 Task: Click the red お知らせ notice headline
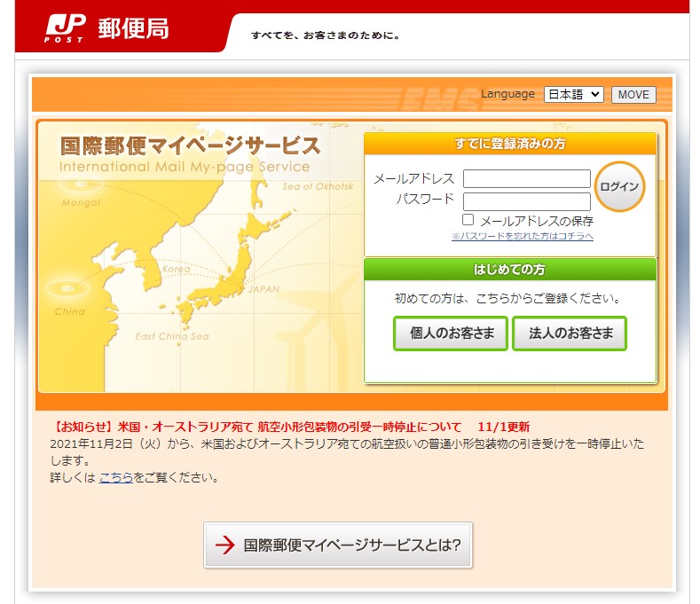pos(293,427)
